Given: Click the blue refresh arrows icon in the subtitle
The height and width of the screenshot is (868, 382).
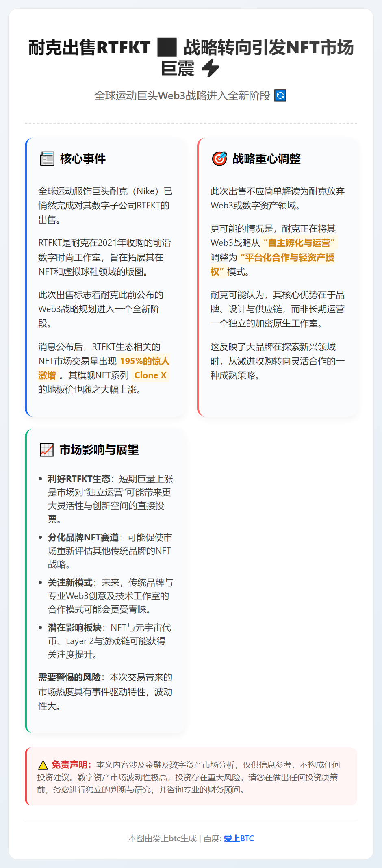Looking at the screenshot, I should click(280, 95).
